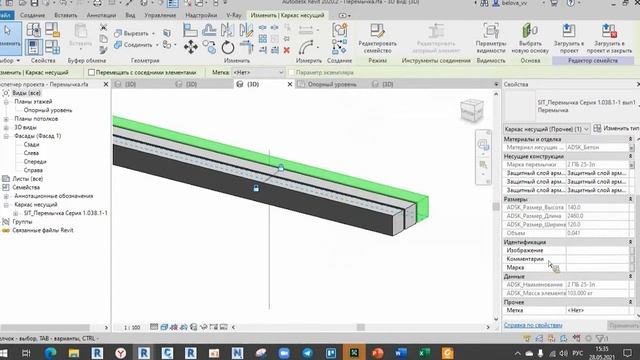The width and height of the screenshot is (640, 360).
Task: Click the Join Geometry (Соединить) icon
Action: (x=118, y=45)
